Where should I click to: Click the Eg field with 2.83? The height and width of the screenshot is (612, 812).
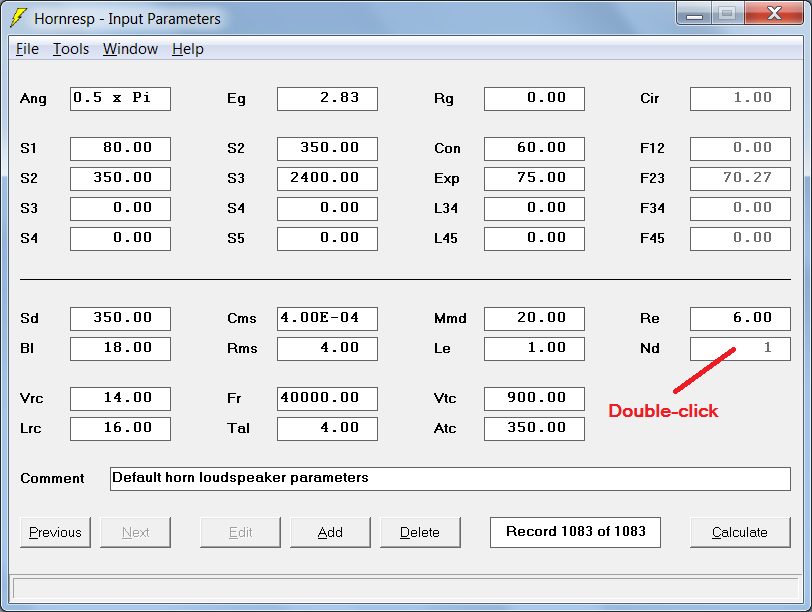(x=327, y=99)
